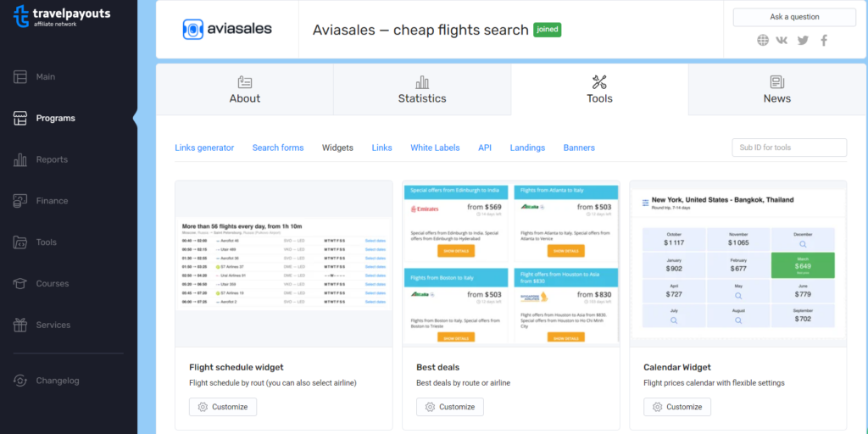Select the October $1117 calendar cell
868x434 pixels.
[x=674, y=239]
